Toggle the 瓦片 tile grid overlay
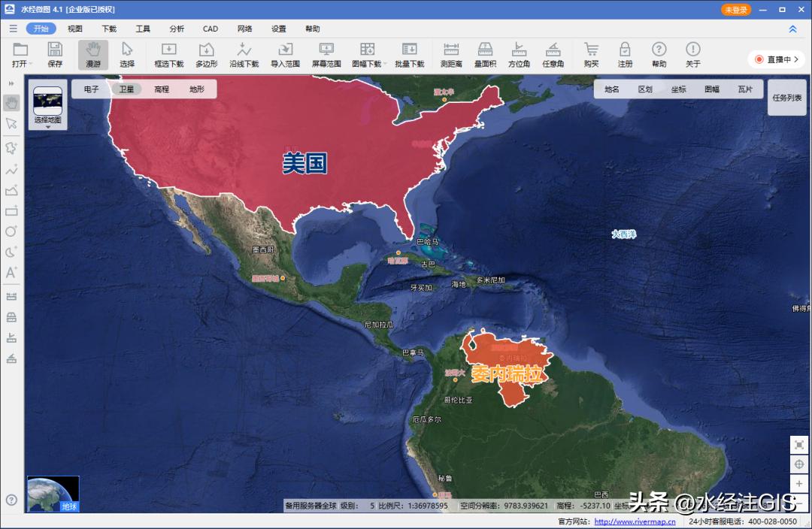The width and height of the screenshot is (812, 529). (745, 89)
